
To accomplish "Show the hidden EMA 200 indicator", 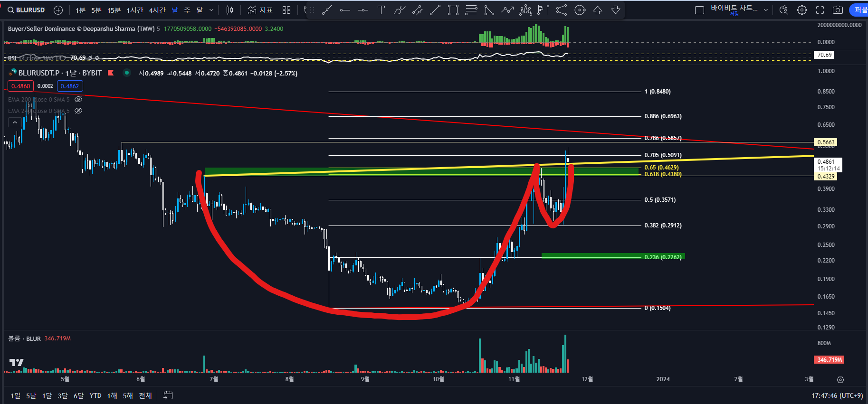I will click(78, 99).
